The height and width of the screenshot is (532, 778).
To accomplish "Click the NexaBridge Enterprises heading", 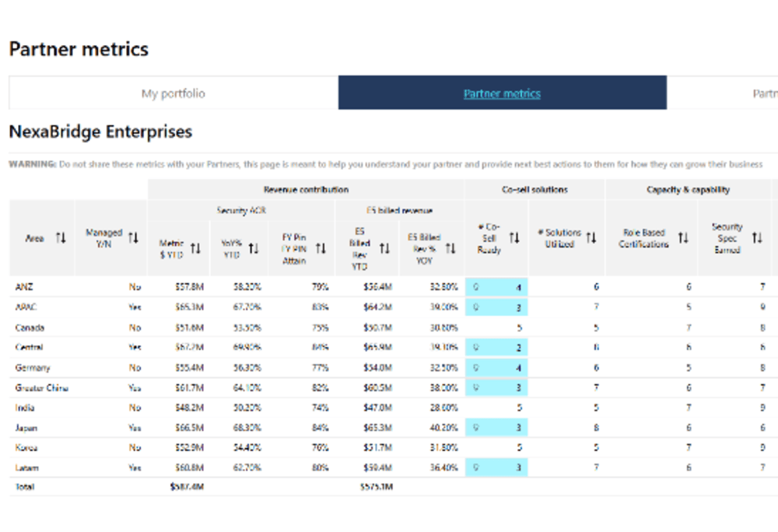I will [x=100, y=131].
